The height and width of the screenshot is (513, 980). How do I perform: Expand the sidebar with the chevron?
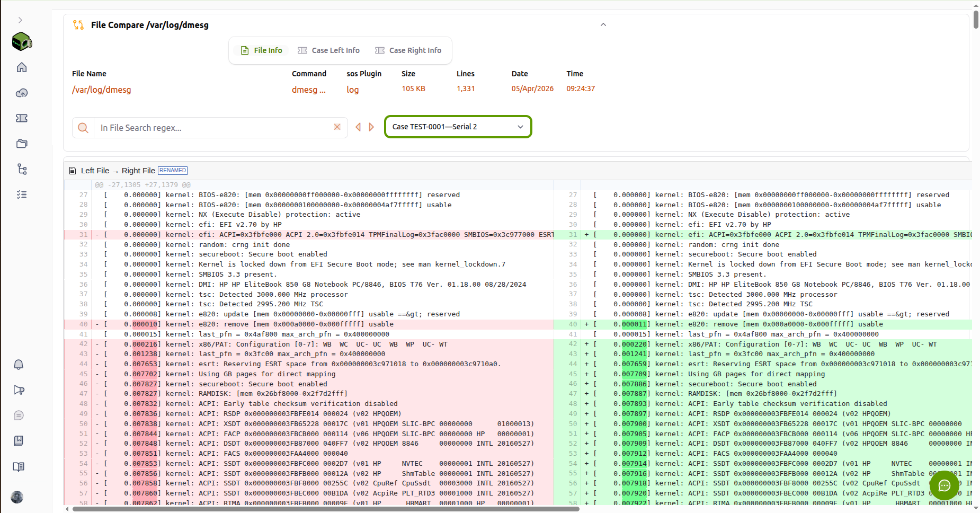[x=20, y=20]
